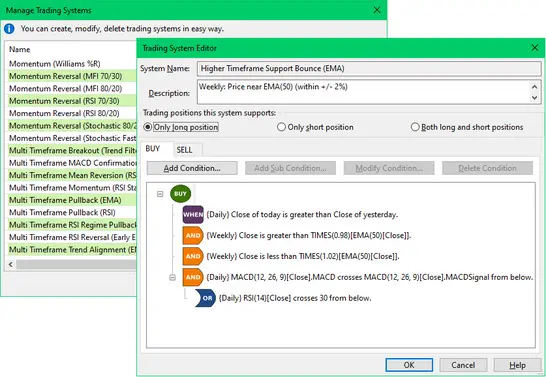Select Momentum Reversal (Stochastic Fast row

point(72,138)
